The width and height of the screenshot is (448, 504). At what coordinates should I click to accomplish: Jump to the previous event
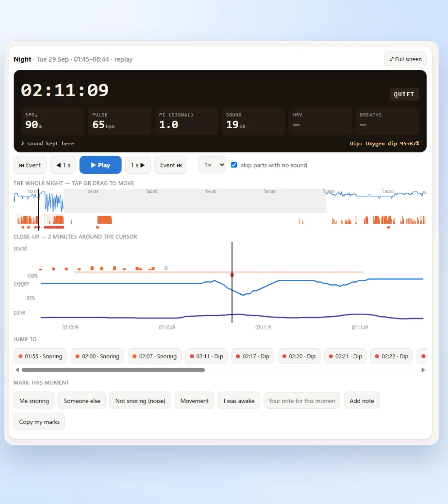click(x=30, y=165)
